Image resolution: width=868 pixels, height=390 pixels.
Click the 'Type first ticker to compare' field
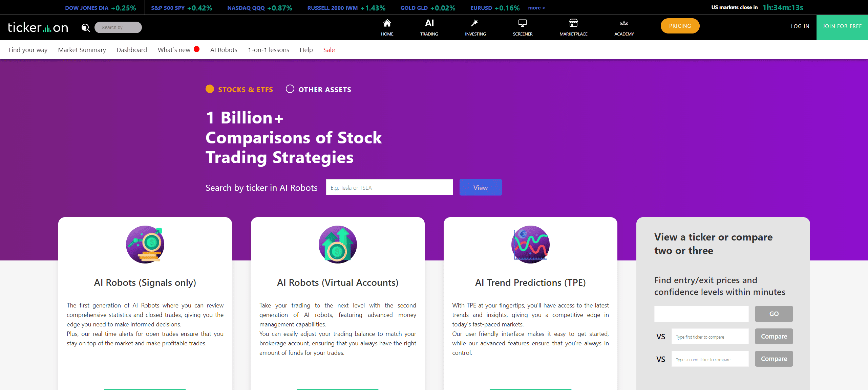[710, 337]
